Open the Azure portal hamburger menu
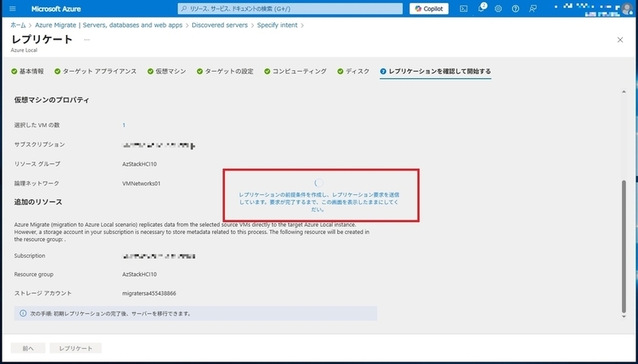This screenshot has height=364, width=638. 12,9
